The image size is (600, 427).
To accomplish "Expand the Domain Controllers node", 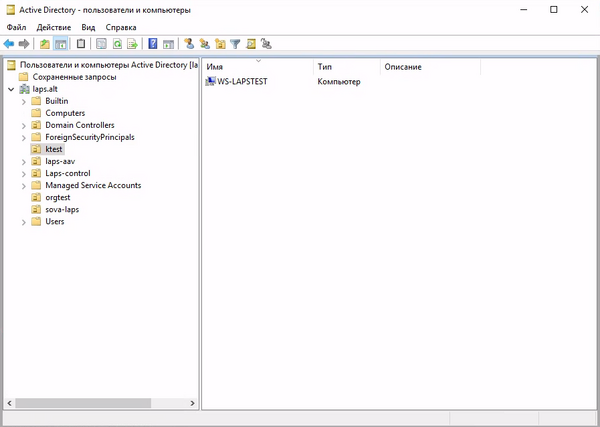I will (x=24, y=125).
